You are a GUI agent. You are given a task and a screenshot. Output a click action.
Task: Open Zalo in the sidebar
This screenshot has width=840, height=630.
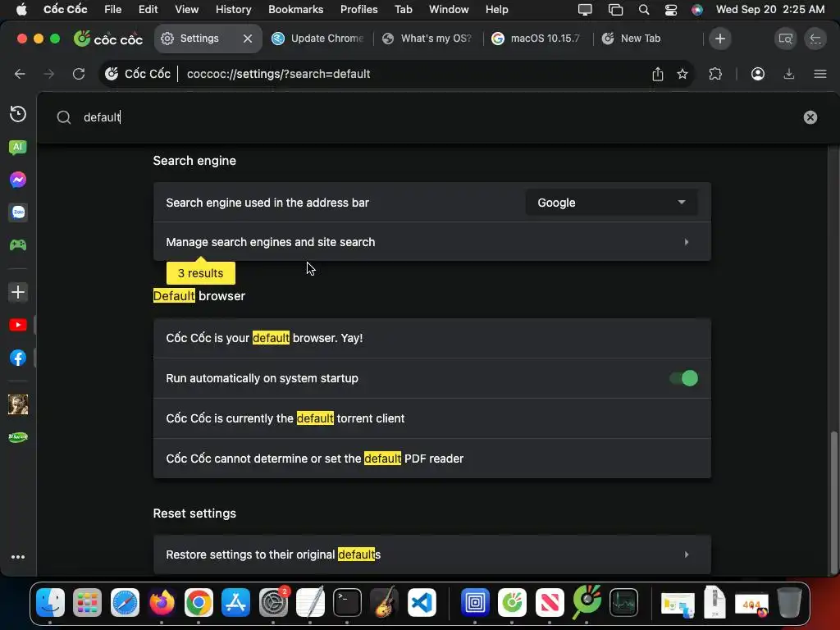[x=18, y=212]
